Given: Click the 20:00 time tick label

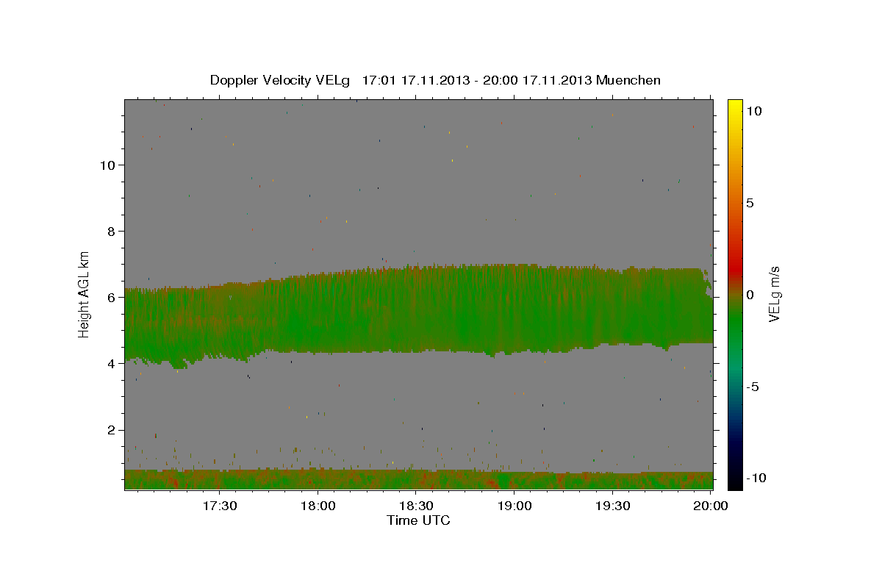Looking at the screenshot, I should click(711, 506).
